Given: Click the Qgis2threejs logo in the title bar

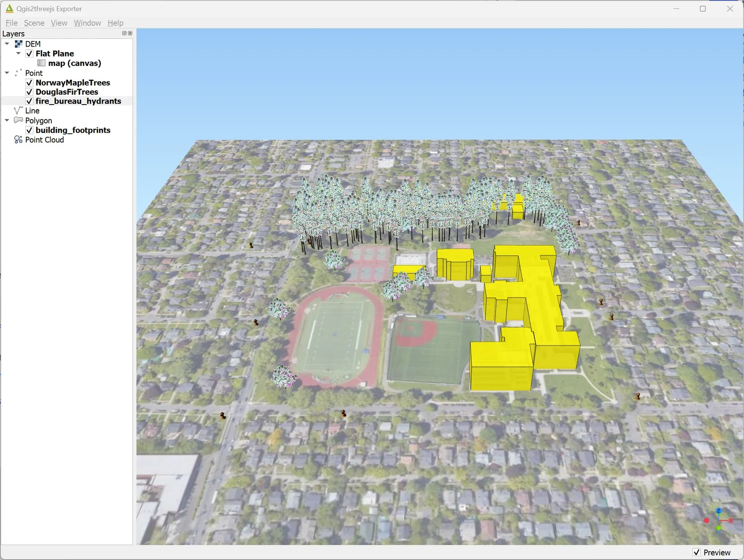Looking at the screenshot, I should 9,8.
